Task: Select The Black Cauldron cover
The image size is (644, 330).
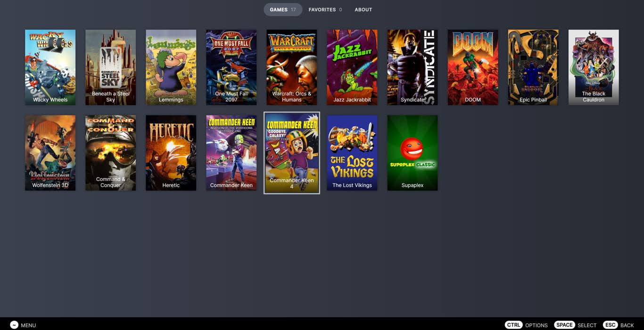Action: coord(593,67)
